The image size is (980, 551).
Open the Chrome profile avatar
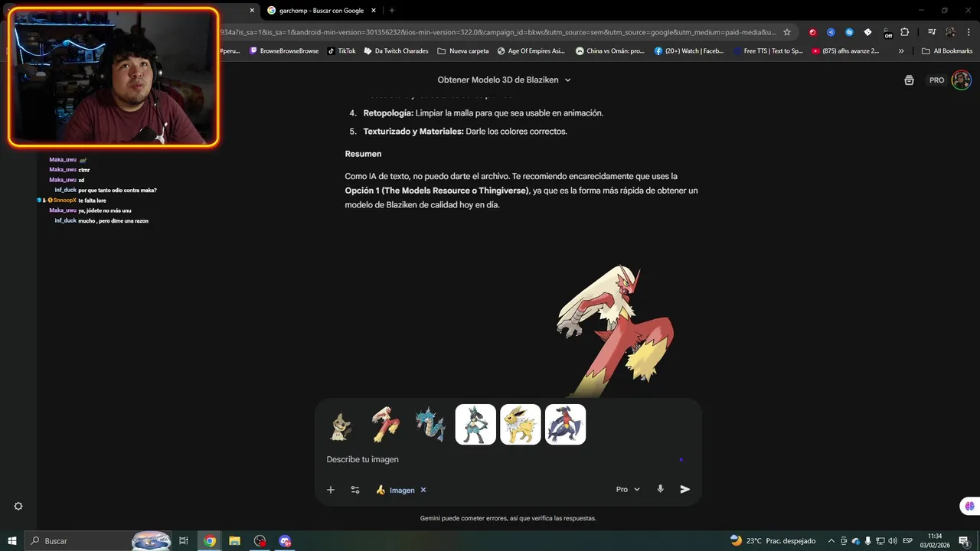(950, 32)
